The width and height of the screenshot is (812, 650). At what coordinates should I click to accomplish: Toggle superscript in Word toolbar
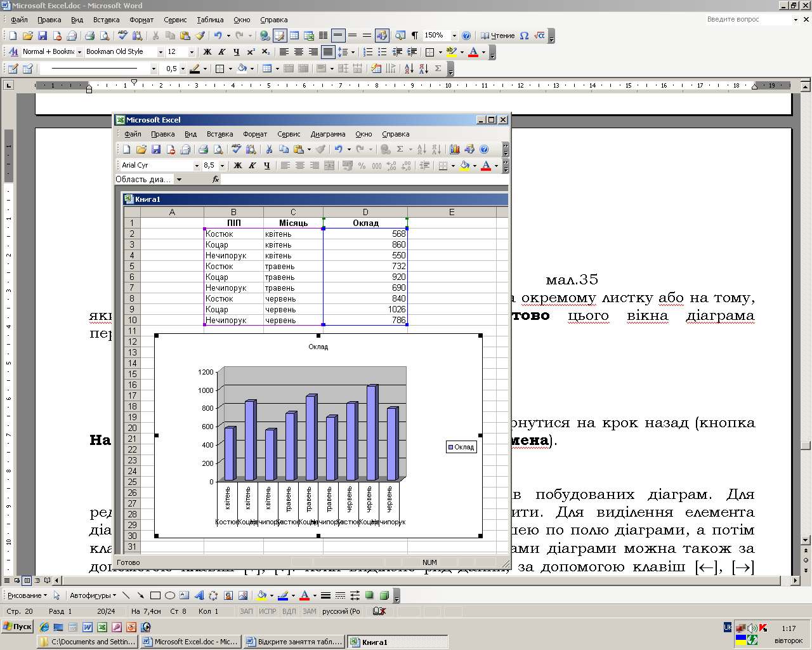[x=251, y=52]
